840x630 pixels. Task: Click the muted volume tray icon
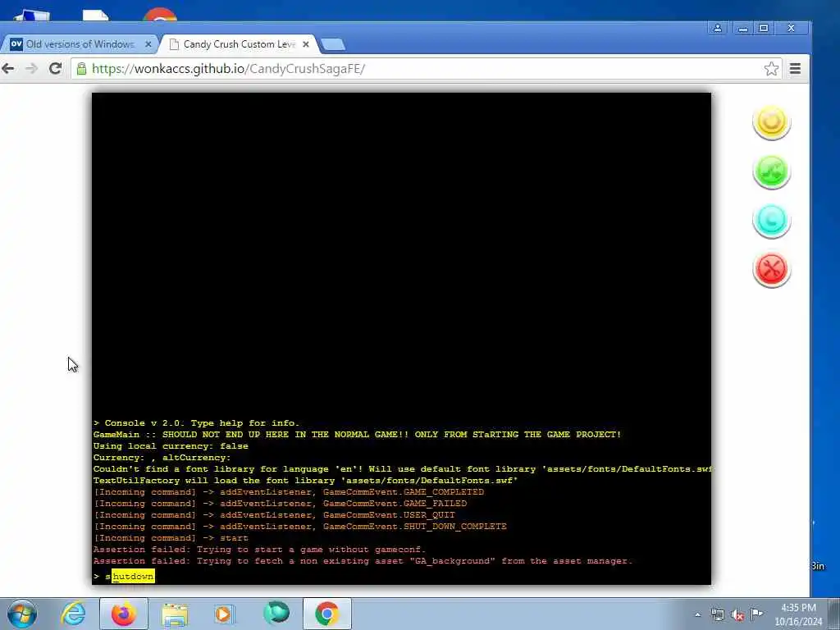(737, 615)
